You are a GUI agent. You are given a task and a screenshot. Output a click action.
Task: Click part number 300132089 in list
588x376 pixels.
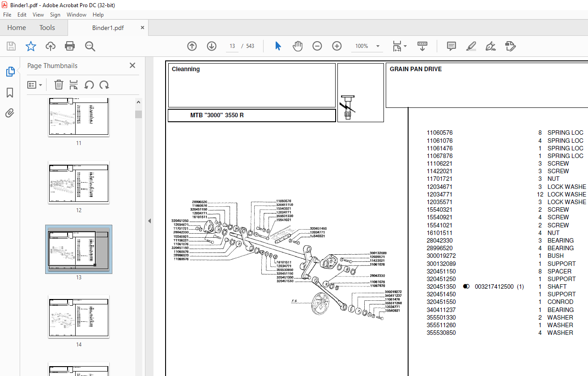pos(441,264)
